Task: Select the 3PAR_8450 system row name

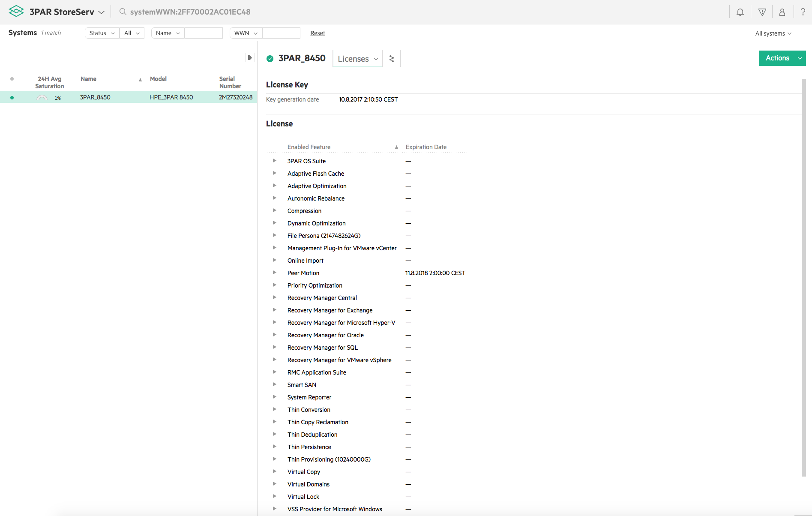Action: (95, 97)
